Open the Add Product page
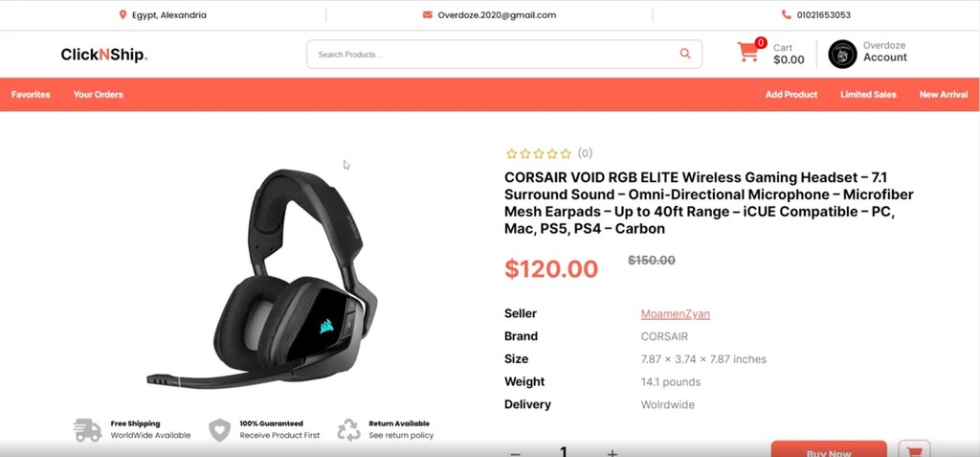 (x=791, y=95)
